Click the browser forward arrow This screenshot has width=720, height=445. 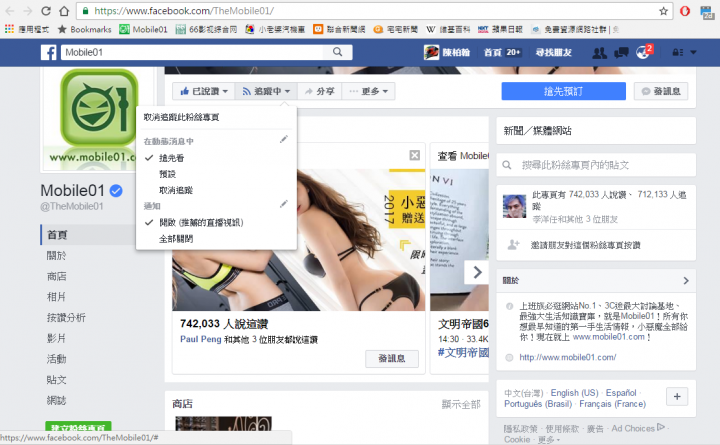pos(28,11)
